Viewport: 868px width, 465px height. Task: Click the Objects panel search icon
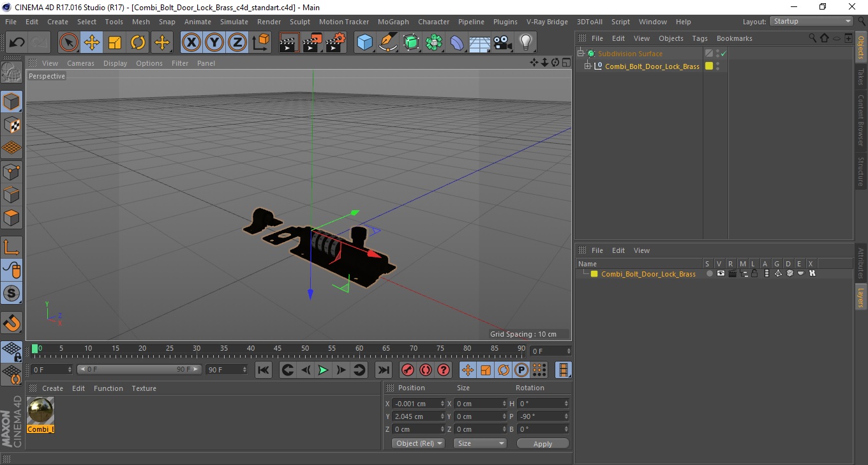click(812, 38)
